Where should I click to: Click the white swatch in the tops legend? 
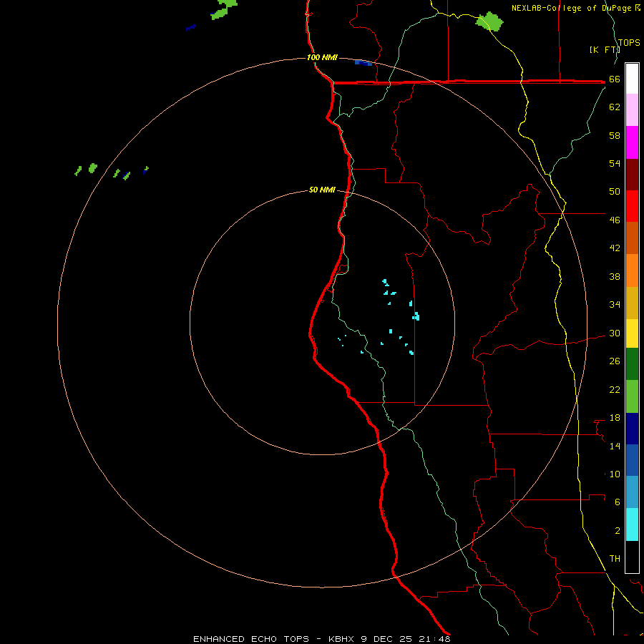coord(632,79)
